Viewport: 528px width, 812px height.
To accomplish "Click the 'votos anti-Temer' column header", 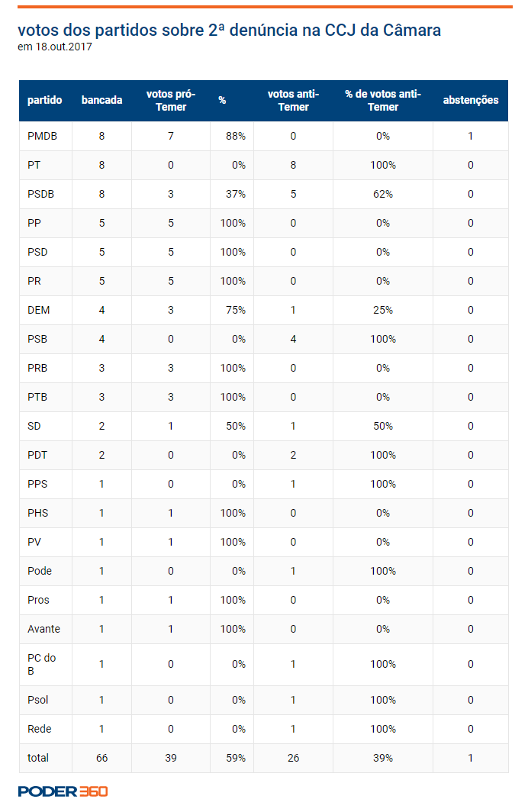I will pyautogui.click(x=293, y=101).
